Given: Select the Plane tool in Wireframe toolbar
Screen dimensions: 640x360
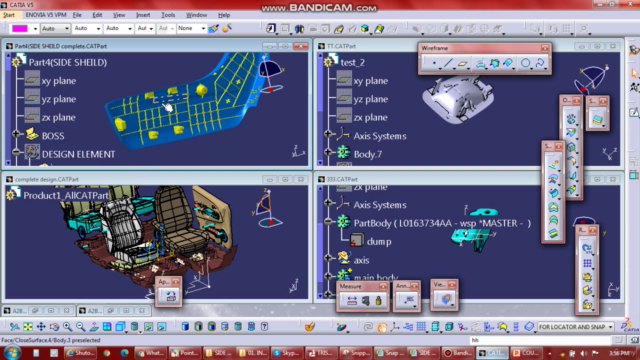Looking at the screenshot, I should coord(462,63).
